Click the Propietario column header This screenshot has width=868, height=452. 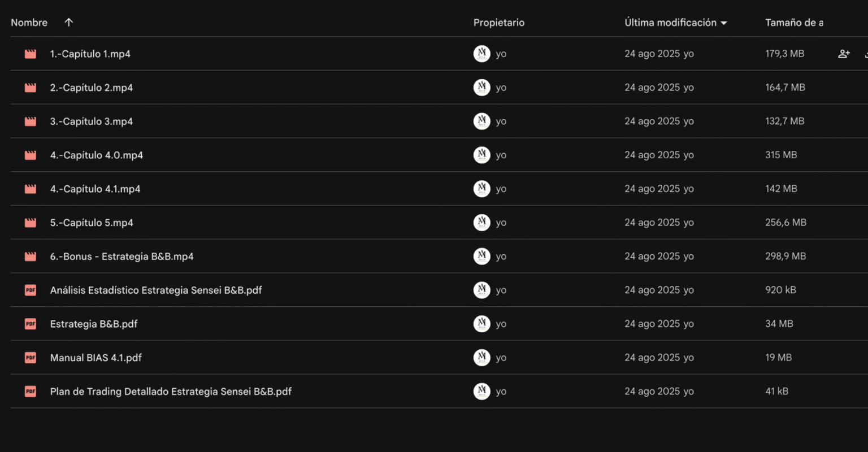498,23
